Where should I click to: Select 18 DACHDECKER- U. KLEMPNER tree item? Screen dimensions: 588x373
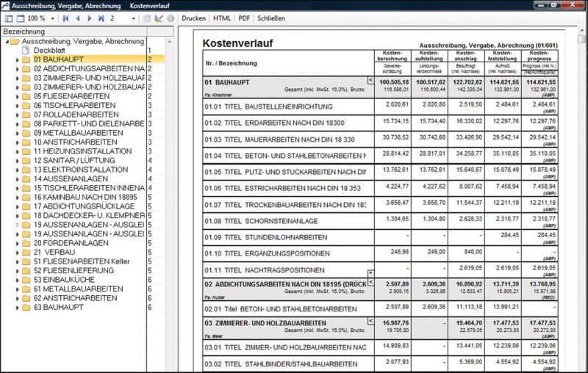coord(89,216)
